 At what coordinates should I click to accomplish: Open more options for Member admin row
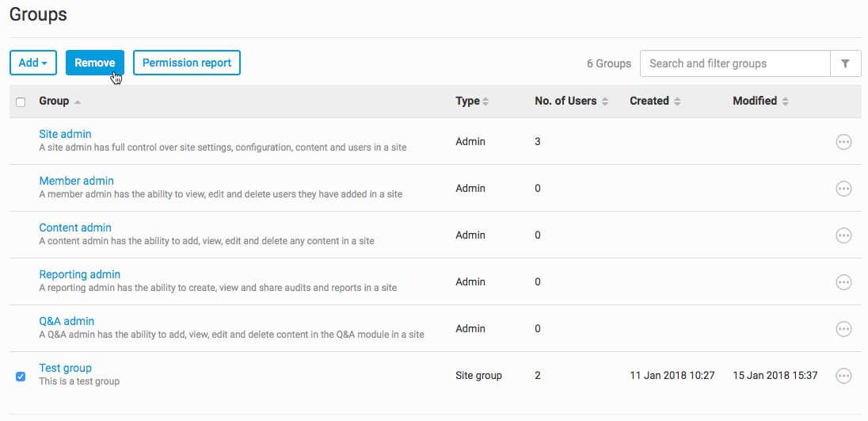tap(843, 189)
